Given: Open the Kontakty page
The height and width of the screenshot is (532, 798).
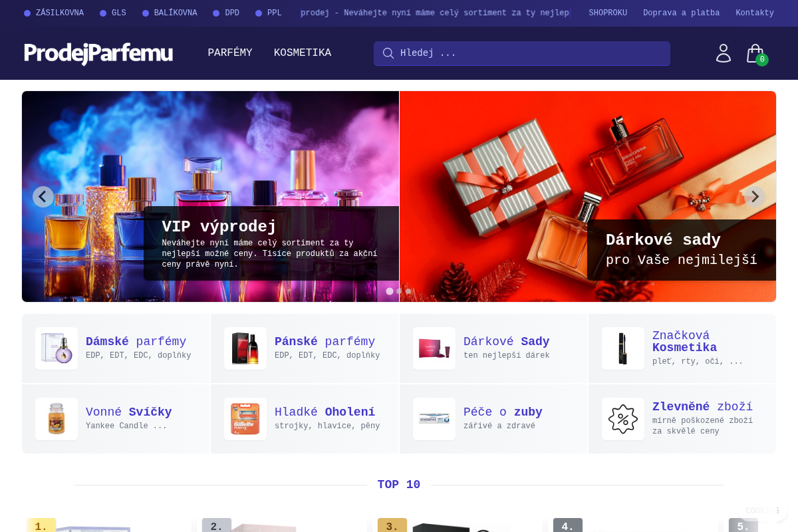Looking at the screenshot, I should (755, 13).
